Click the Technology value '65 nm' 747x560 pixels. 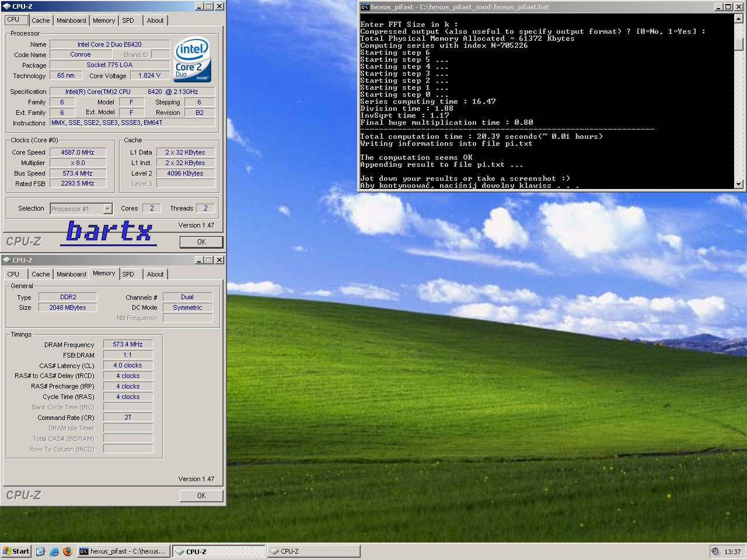(66, 75)
